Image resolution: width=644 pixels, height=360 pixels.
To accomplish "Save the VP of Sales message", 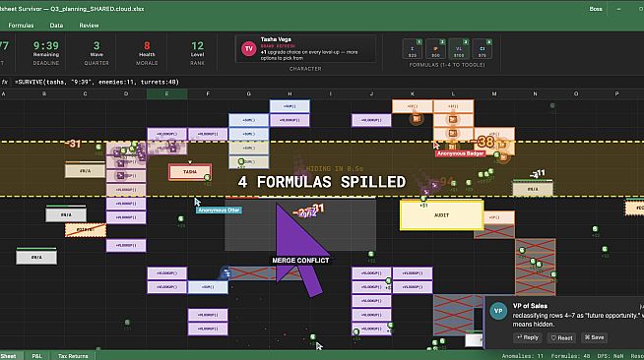I will pos(595,337).
